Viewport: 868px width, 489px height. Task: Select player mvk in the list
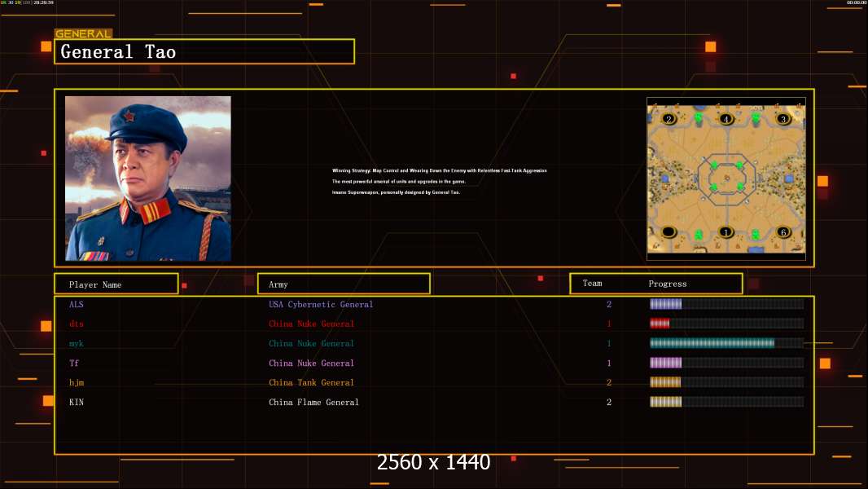tap(77, 343)
